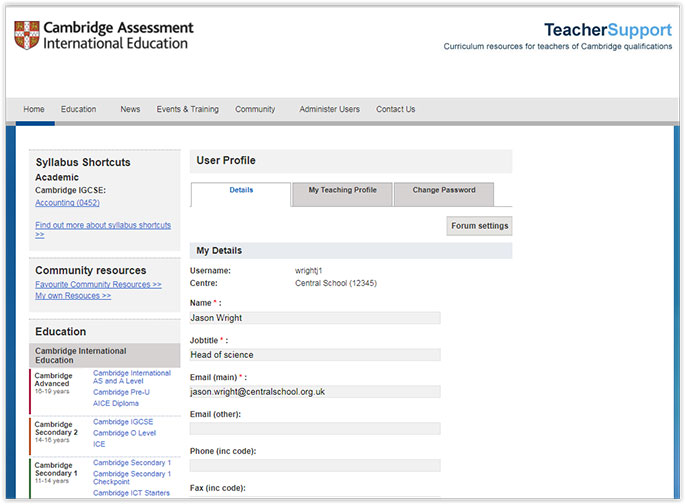
Task: Click the Name input field
Action: click(315, 318)
